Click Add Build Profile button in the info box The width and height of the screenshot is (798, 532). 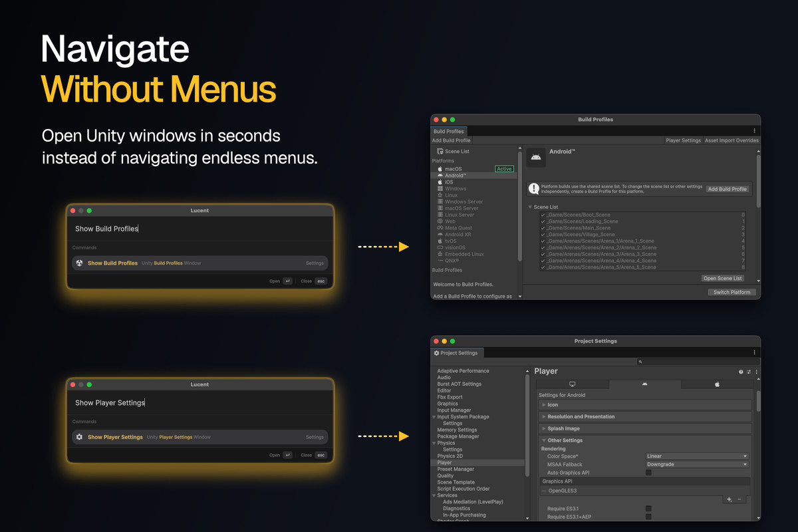728,189
